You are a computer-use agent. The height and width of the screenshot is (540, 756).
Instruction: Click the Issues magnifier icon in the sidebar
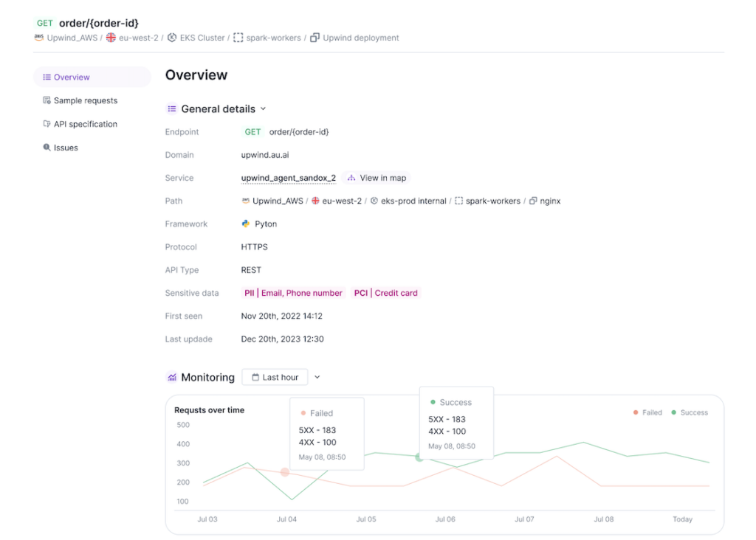(46, 148)
